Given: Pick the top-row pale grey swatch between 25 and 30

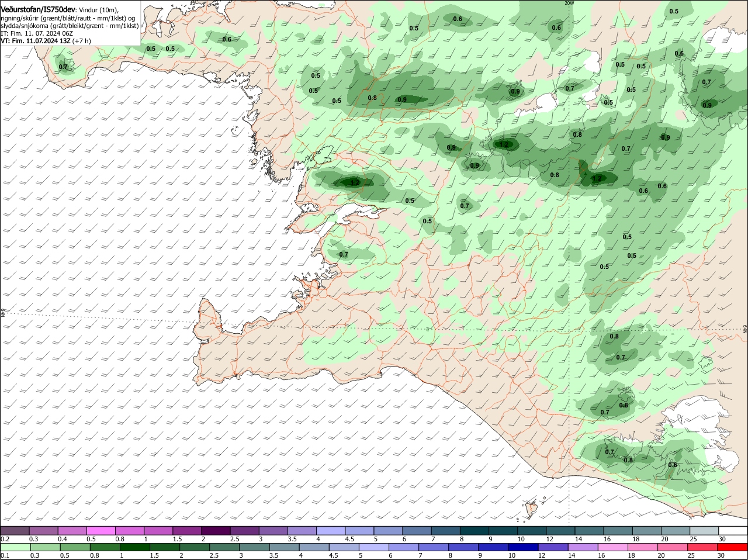Looking at the screenshot, I should click(x=704, y=530).
